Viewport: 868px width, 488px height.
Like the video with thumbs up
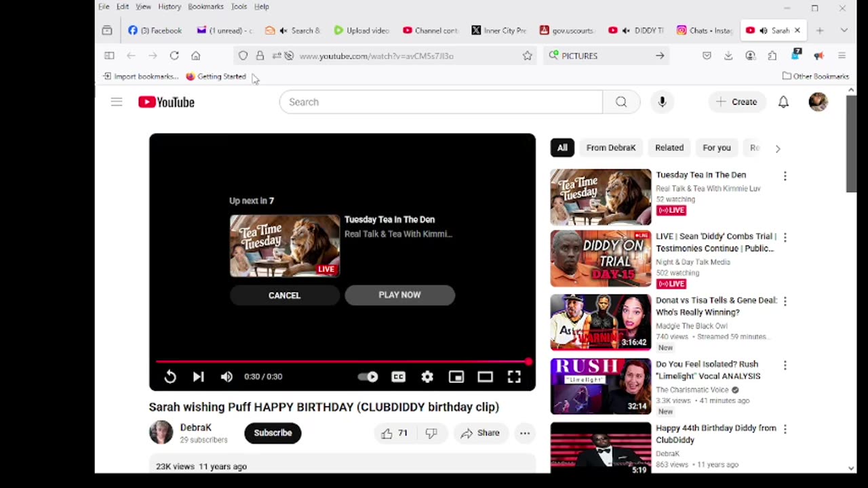[x=395, y=433]
